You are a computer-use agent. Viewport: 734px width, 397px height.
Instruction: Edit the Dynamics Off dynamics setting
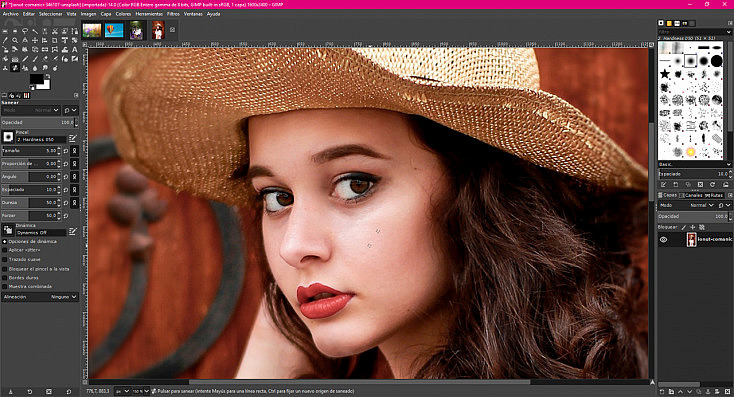(73, 231)
